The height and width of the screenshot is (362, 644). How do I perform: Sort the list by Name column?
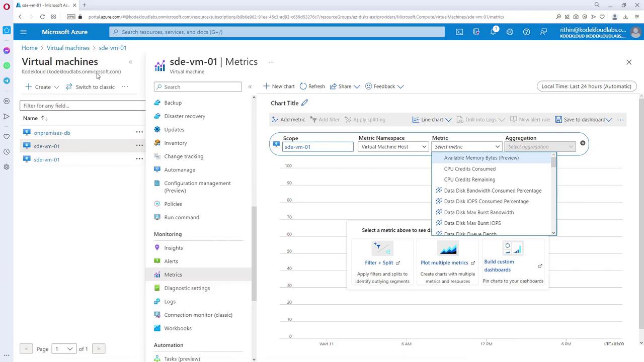pyautogui.click(x=30, y=118)
